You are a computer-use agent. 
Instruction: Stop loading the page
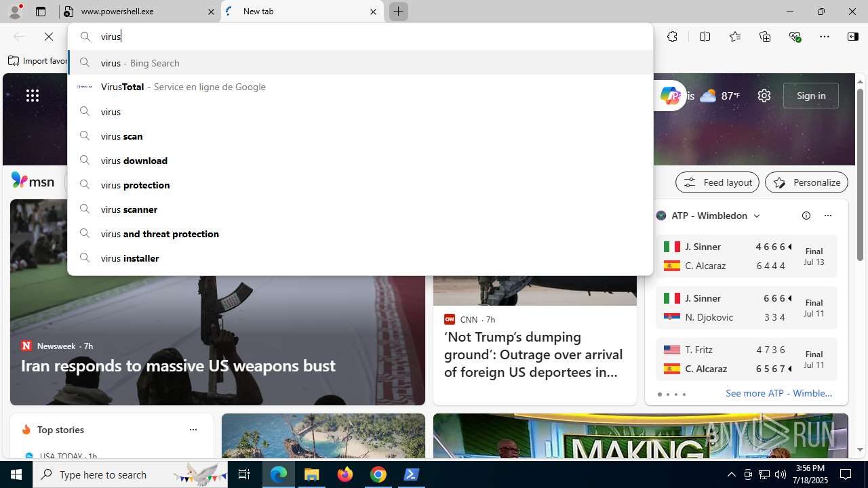point(49,37)
